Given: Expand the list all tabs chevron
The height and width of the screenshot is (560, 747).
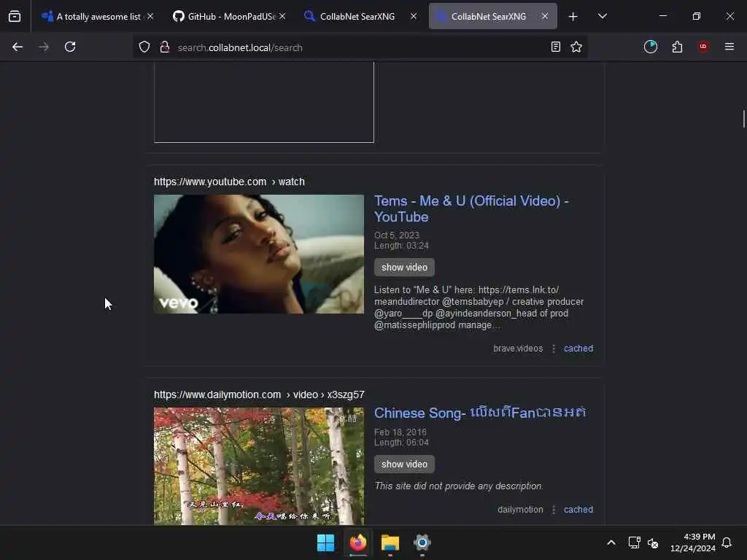Looking at the screenshot, I should 602,17.
